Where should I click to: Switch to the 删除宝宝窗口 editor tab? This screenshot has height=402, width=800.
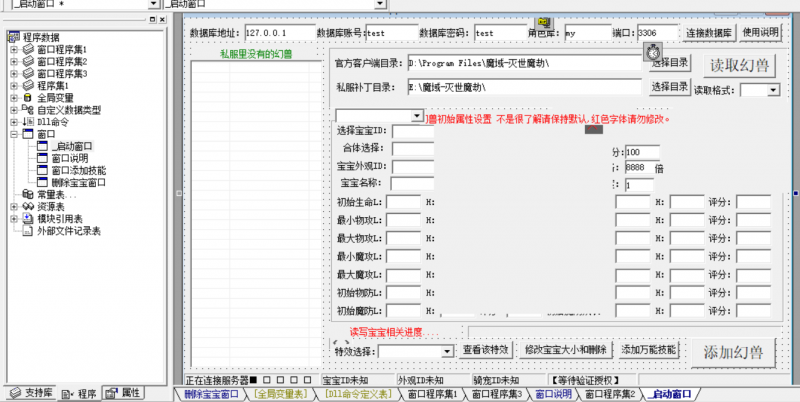pyautogui.click(x=211, y=394)
